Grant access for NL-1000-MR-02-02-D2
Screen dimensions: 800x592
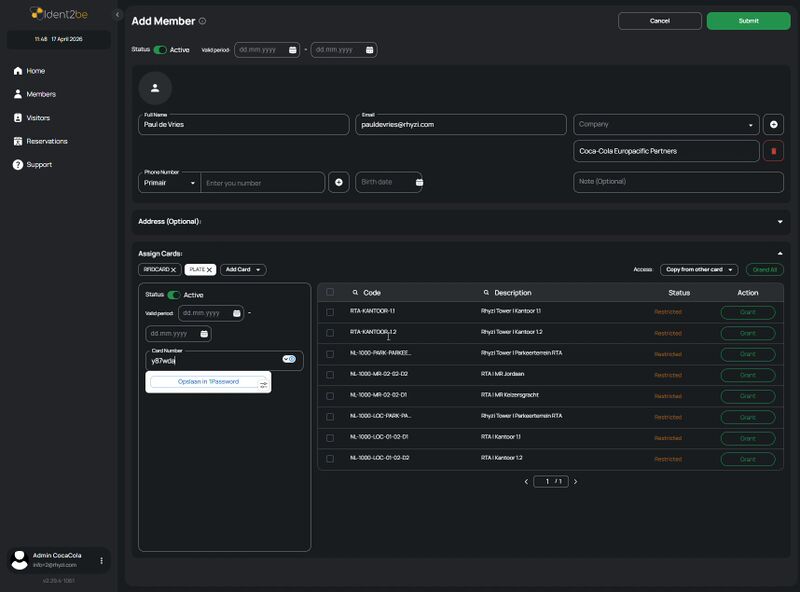(x=747, y=375)
